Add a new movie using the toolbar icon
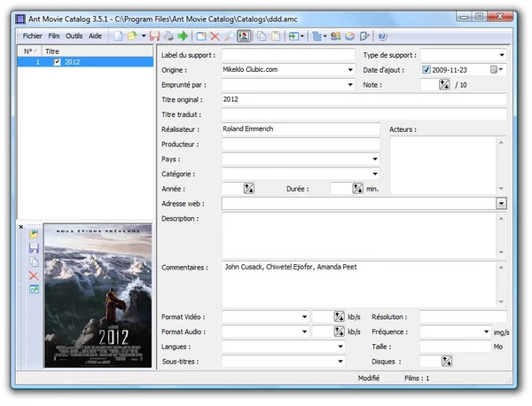 pos(201,36)
